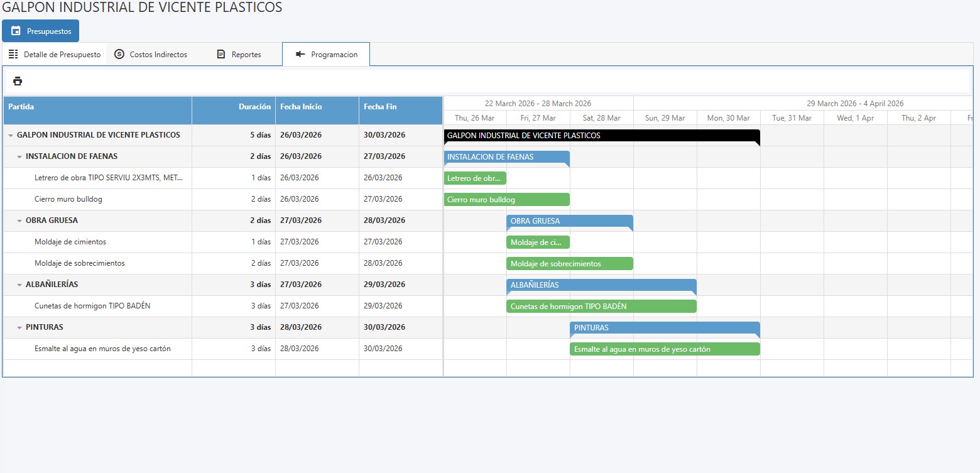Click the Reportes document icon
980x473 pixels.
coord(220,54)
